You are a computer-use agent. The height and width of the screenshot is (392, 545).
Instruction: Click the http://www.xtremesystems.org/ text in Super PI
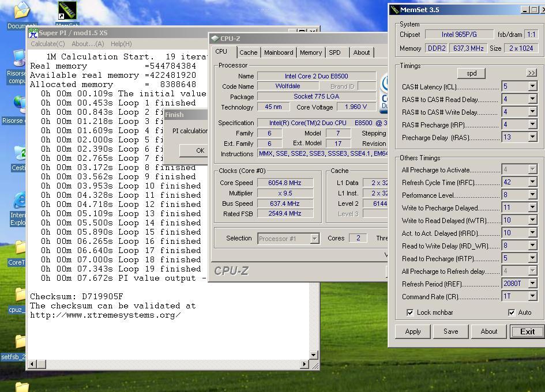click(x=106, y=315)
